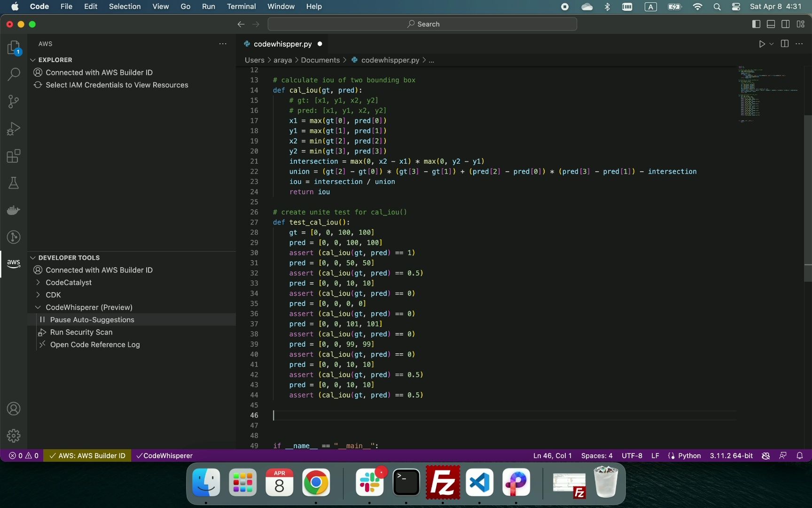Screen dimensions: 812x508
Task: Click the Search magnifier in activity bar
Action: [14, 74]
